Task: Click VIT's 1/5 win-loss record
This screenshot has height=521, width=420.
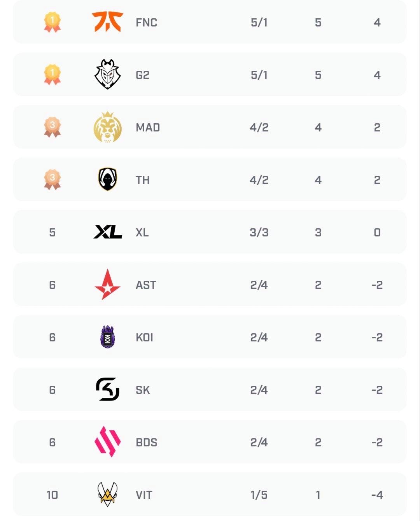Action: pyautogui.click(x=259, y=495)
